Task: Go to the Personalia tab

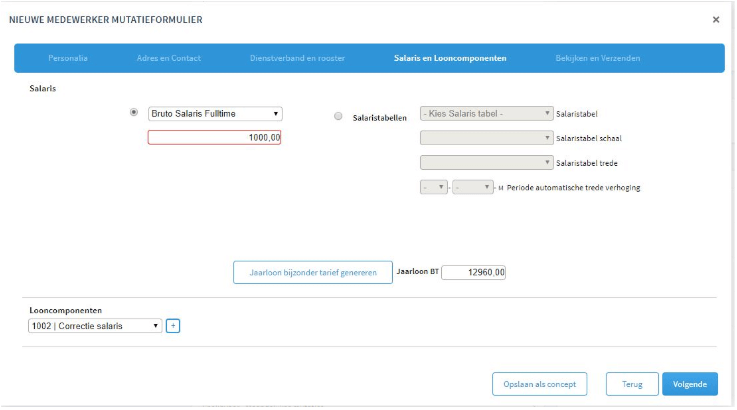Action: (x=68, y=58)
